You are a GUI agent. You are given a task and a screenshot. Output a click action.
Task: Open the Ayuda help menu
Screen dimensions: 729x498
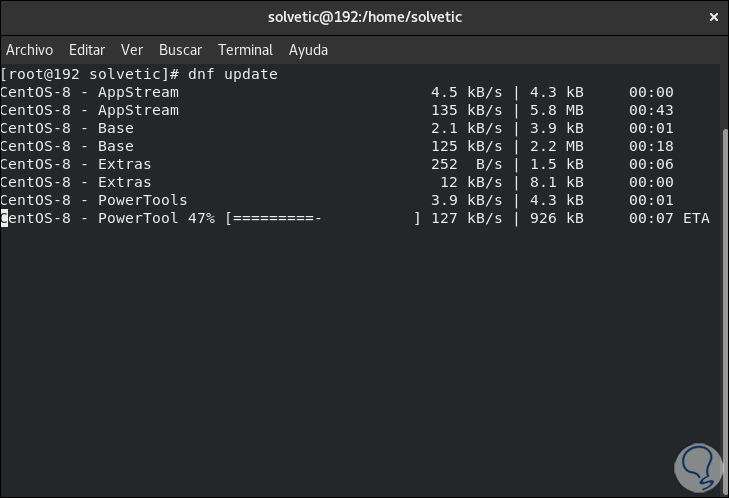pos(308,49)
